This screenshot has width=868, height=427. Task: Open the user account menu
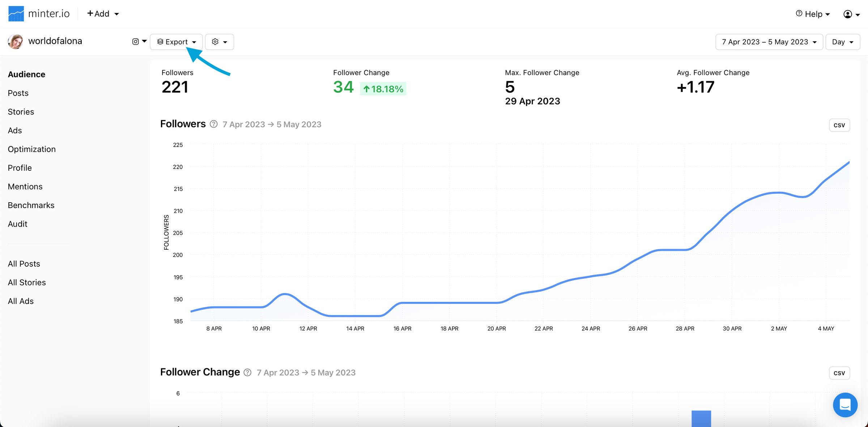pyautogui.click(x=851, y=14)
